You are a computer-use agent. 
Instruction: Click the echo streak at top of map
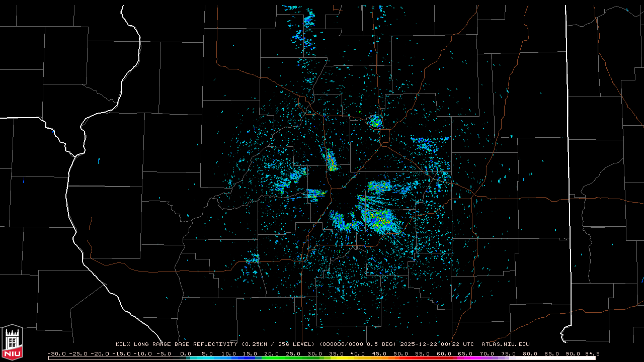308,23
